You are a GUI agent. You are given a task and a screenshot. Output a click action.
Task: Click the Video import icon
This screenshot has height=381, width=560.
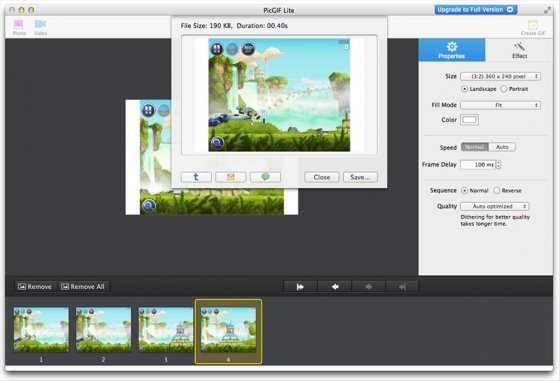(40, 27)
